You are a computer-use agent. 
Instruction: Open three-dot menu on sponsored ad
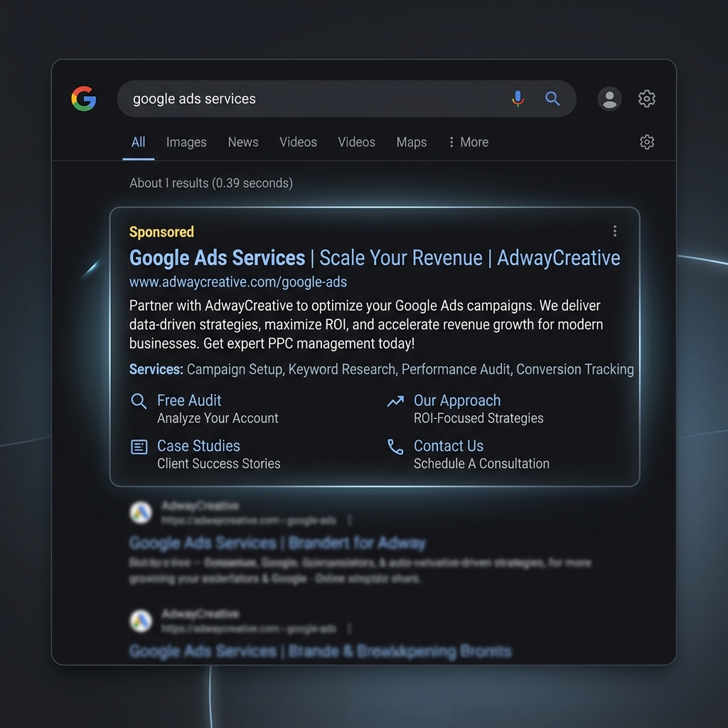[x=615, y=231]
